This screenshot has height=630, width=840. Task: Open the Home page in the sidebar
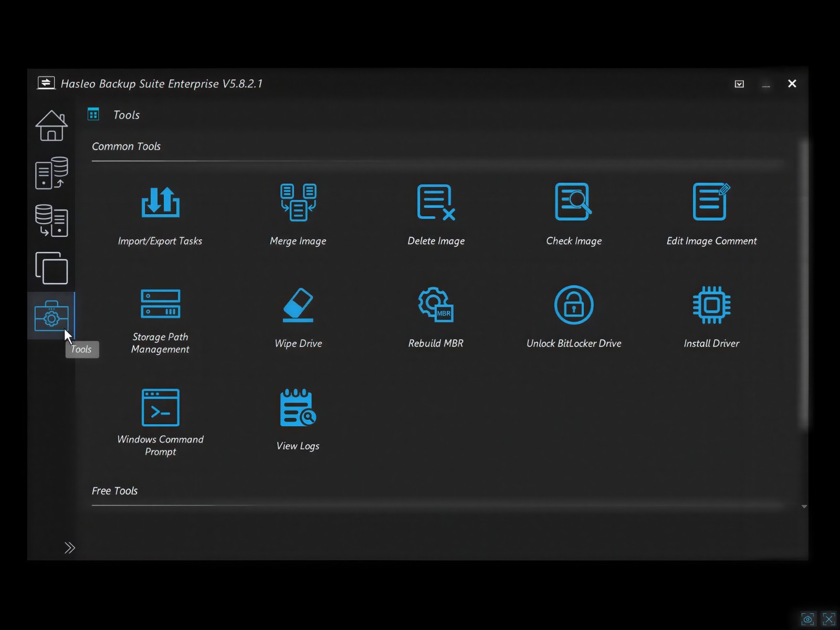(51, 125)
